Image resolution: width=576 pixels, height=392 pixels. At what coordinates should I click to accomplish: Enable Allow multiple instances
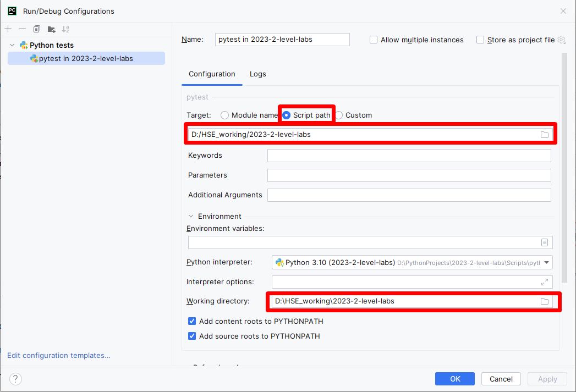point(374,40)
